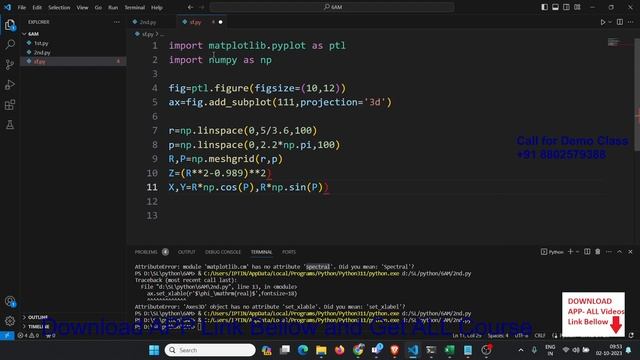Switch to the Ports panel tab
The height and width of the screenshot is (360, 640).
pyautogui.click(x=289, y=252)
